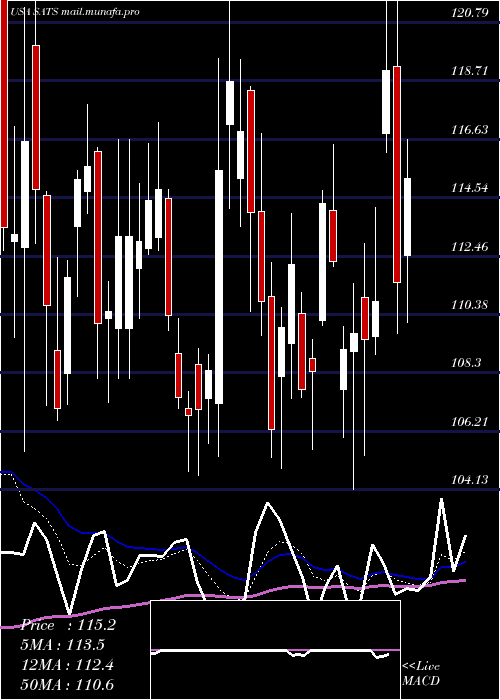Click the 116.63 price axis label
This screenshot has height=700, width=500.
[470, 130]
